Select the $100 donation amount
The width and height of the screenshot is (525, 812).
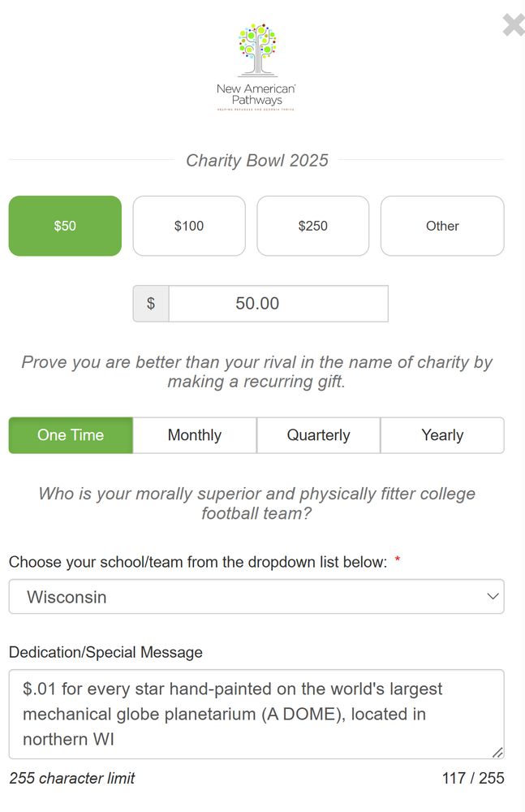click(x=189, y=226)
